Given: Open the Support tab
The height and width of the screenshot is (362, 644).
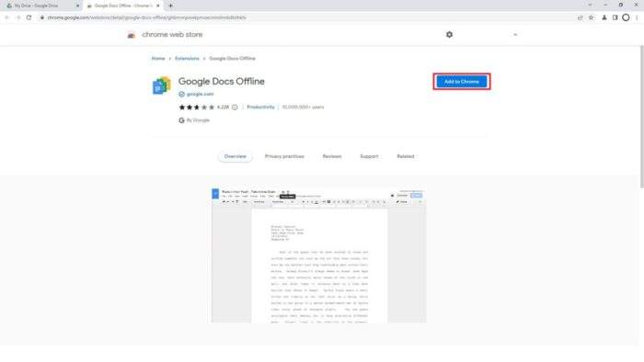Looking at the screenshot, I should (369, 156).
